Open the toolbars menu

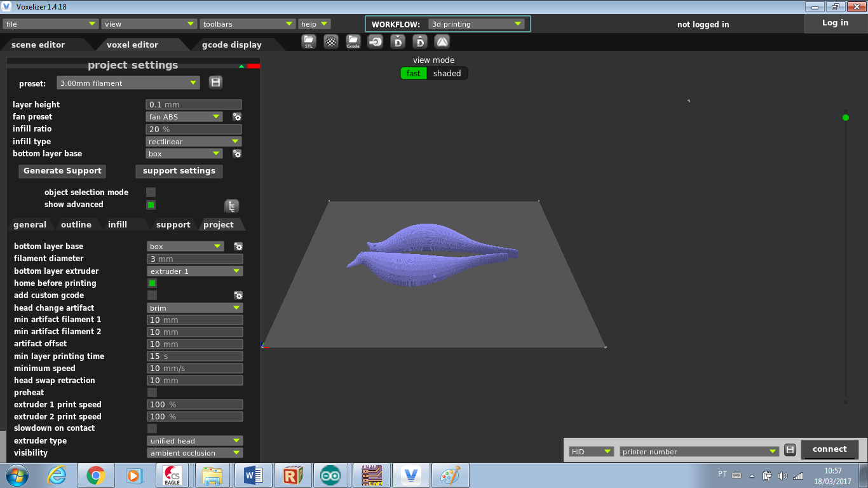[248, 24]
